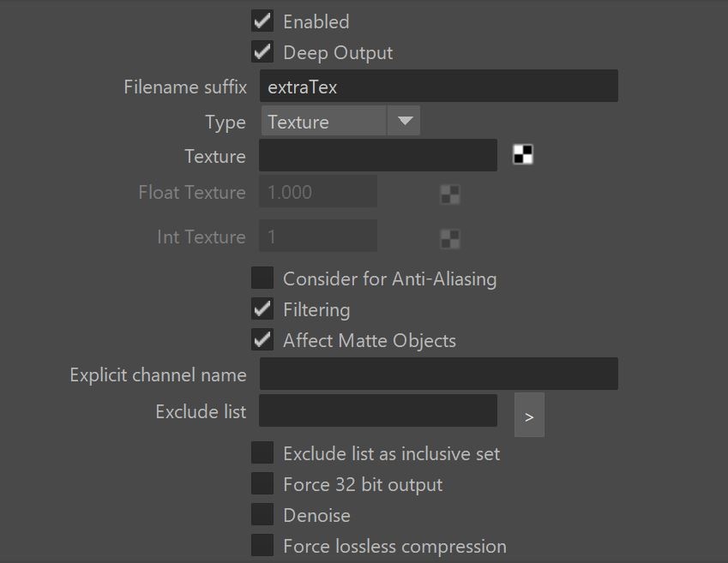This screenshot has width=728, height=563.
Task: Enable Exclude list as inclusive set
Action: (262, 453)
